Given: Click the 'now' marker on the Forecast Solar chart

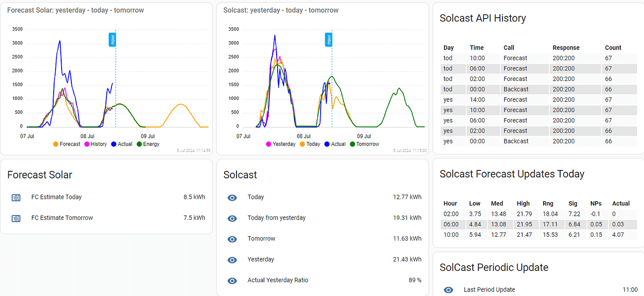Looking at the screenshot, I should [x=112, y=40].
